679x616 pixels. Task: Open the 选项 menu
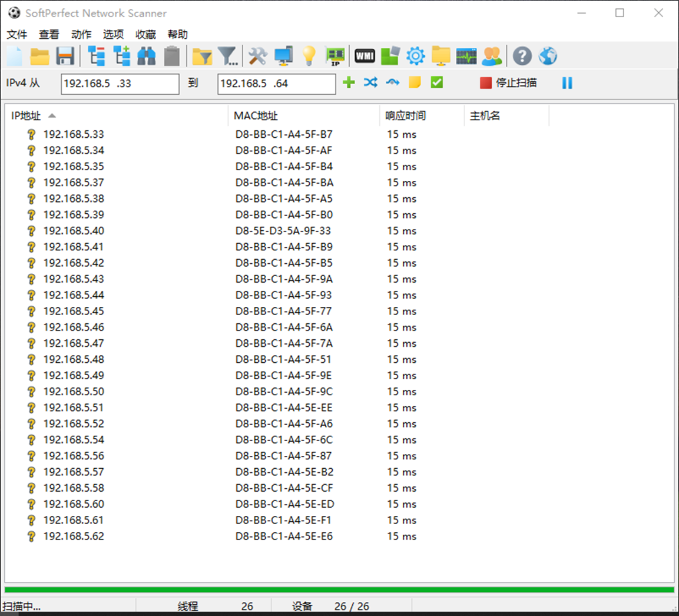click(114, 34)
